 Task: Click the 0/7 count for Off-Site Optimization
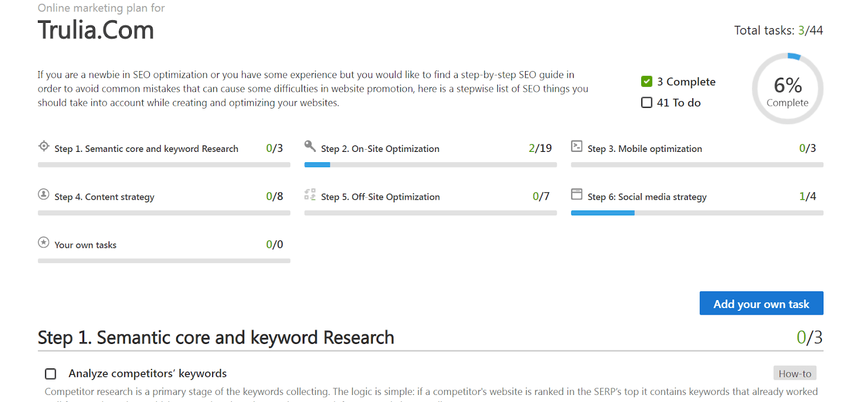pos(541,196)
